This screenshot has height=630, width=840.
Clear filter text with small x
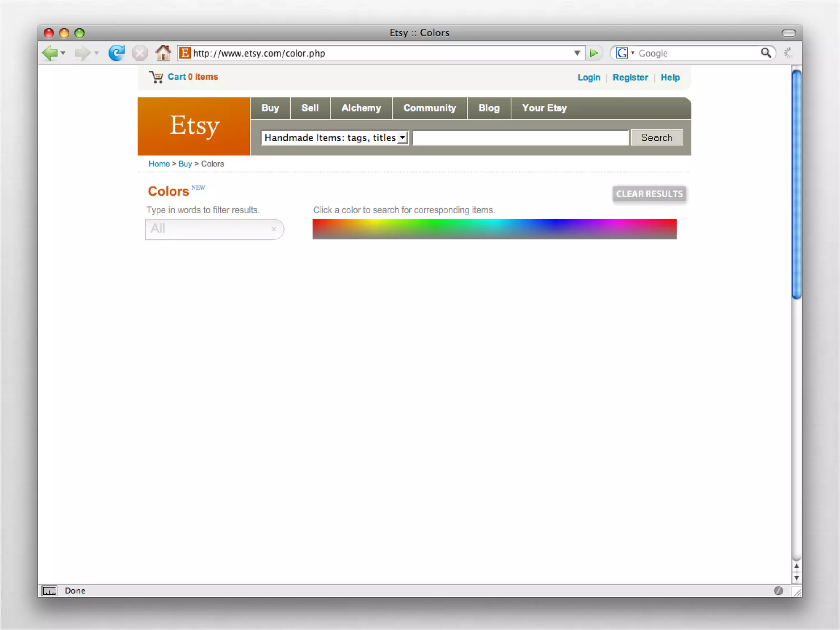pos(274,229)
